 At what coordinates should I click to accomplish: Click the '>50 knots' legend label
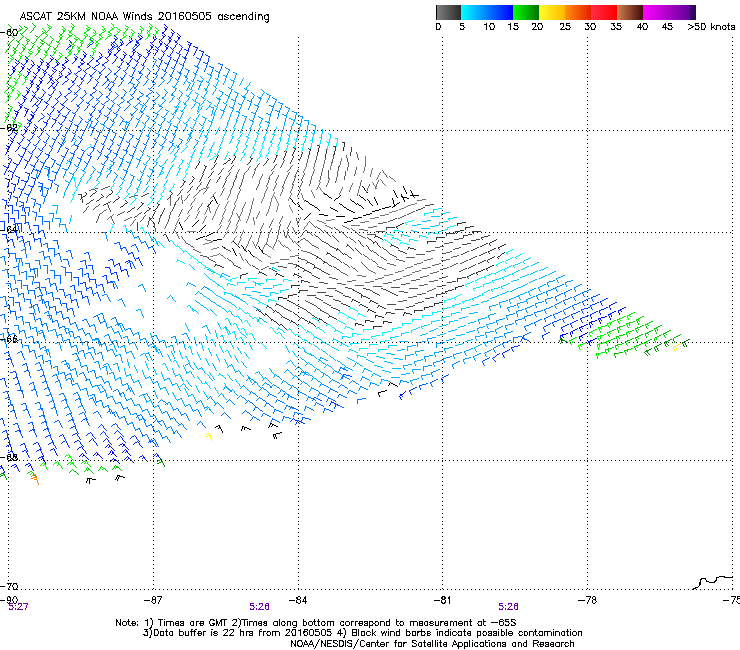coord(711,27)
